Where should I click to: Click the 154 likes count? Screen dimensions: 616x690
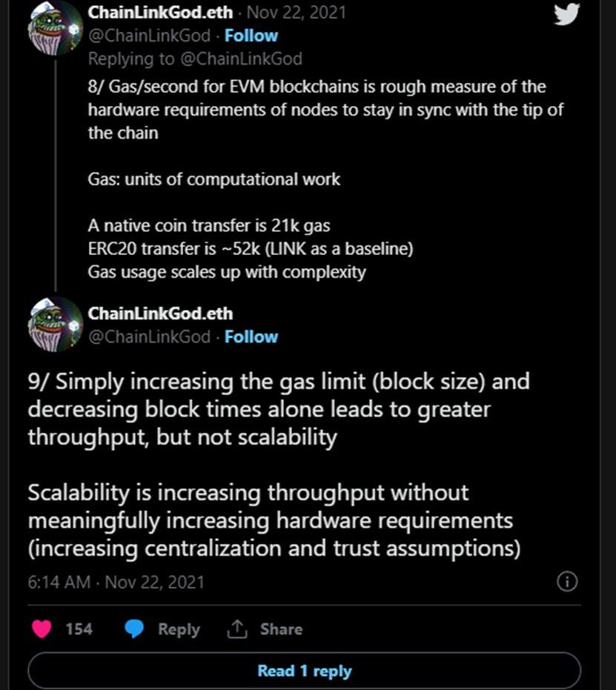[79, 629]
